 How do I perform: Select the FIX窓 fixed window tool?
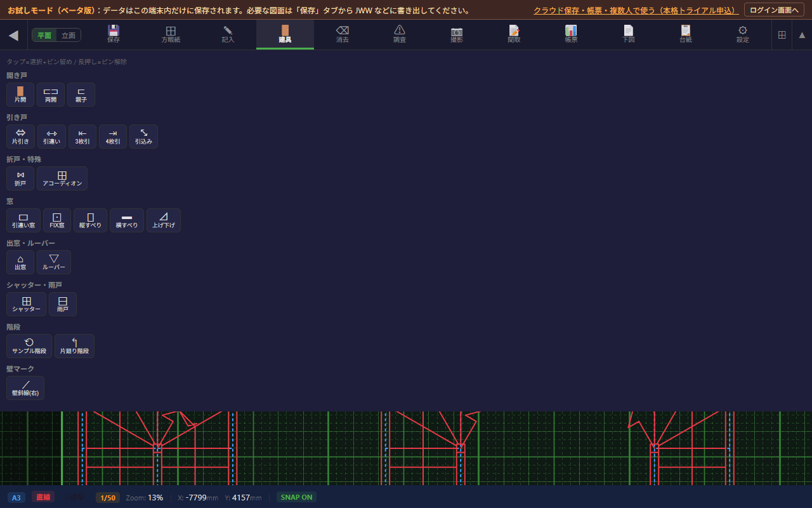57,220
